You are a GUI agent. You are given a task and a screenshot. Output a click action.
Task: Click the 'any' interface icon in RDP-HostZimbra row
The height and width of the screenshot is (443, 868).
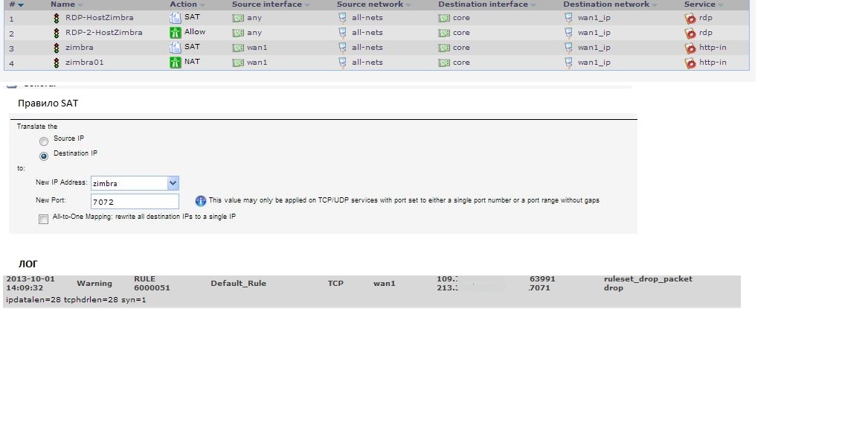click(238, 19)
